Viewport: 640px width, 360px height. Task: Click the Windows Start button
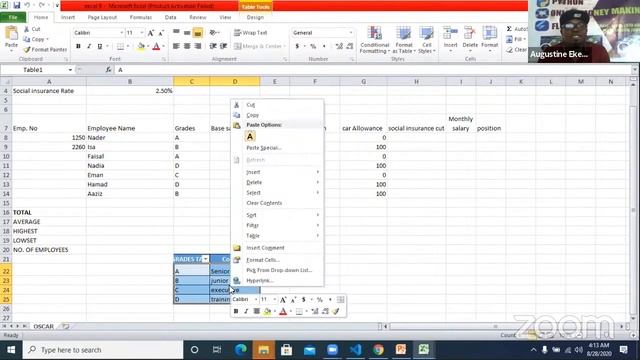coord(11,350)
